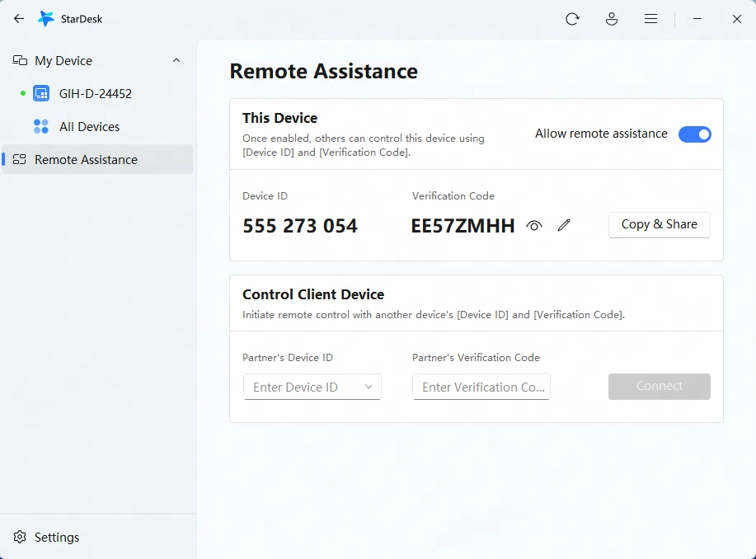Refresh using the circular arrow icon
Screen dimensions: 756x559
coord(572,19)
